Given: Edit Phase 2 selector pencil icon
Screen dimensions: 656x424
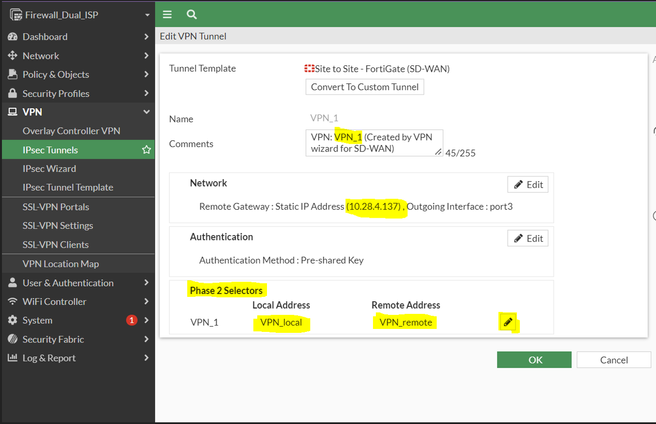Looking at the screenshot, I should (508, 322).
